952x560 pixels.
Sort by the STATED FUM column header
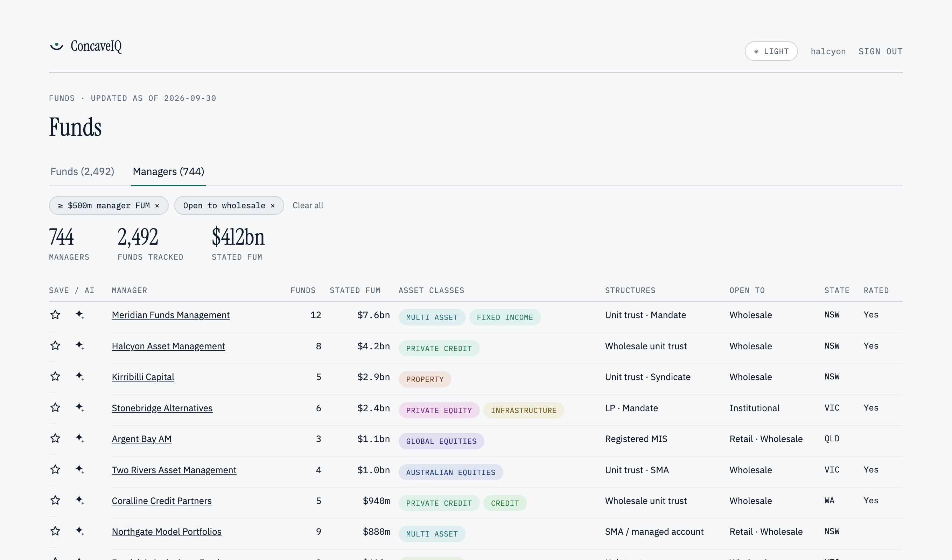355,290
